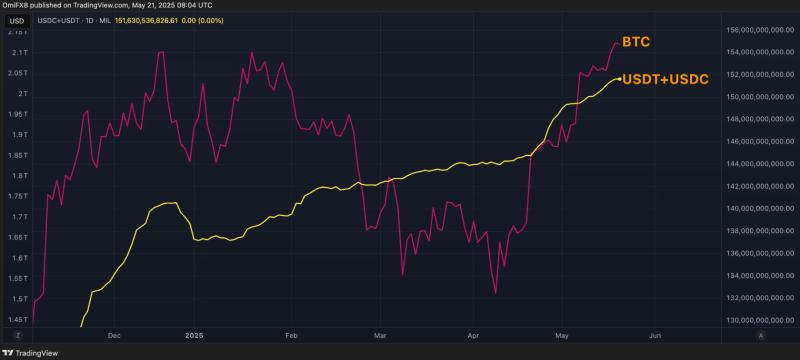Click the 144,000,000,000.00 right scale label
The width and height of the screenshot is (800, 360).
click(760, 164)
